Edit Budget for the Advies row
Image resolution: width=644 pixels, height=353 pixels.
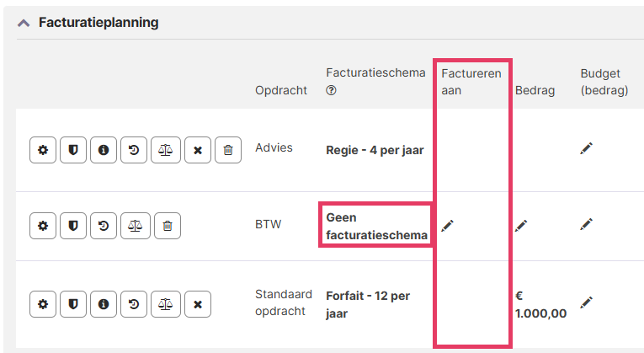coord(587,148)
